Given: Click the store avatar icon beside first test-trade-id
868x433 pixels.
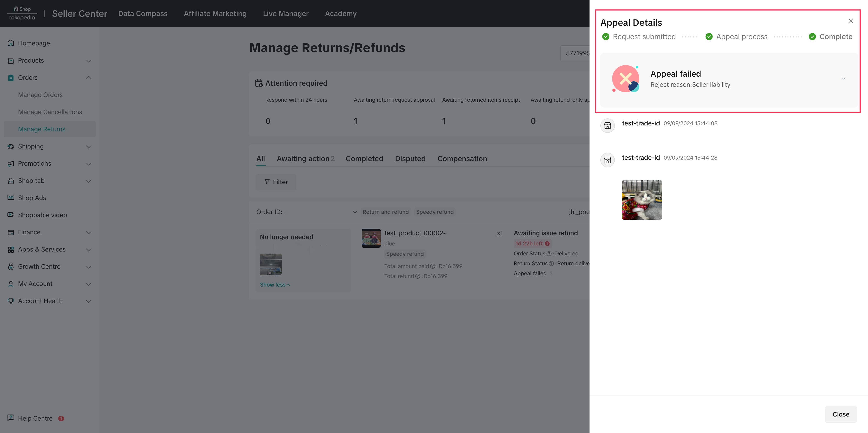Looking at the screenshot, I should [607, 126].
